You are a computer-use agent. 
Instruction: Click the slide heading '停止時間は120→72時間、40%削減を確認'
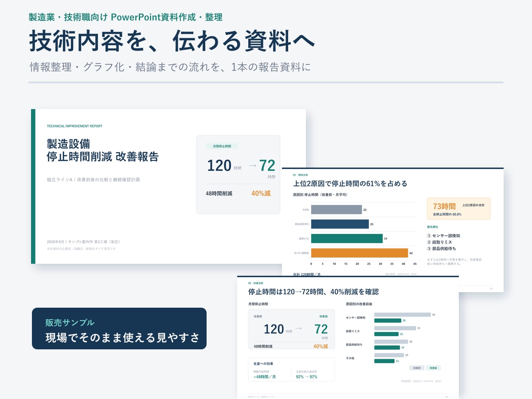pos(313,292)
